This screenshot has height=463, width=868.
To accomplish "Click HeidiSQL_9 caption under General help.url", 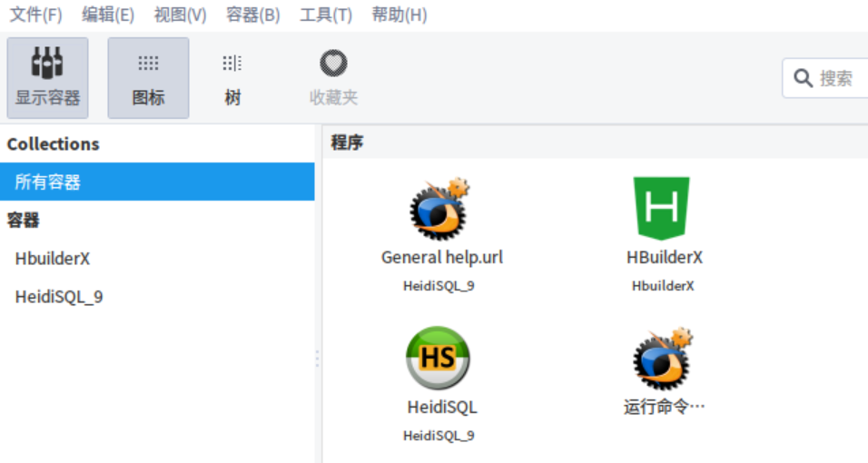I will pos(439,286).
